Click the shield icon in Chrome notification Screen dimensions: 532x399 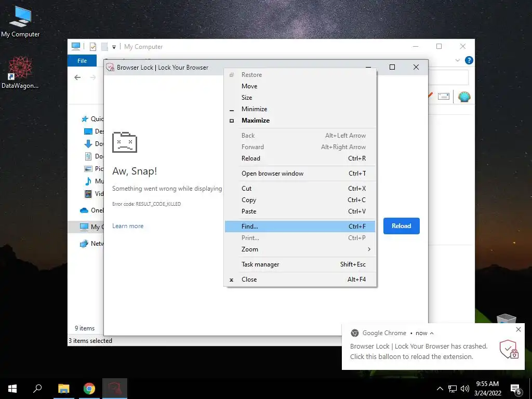coord(509,350)
